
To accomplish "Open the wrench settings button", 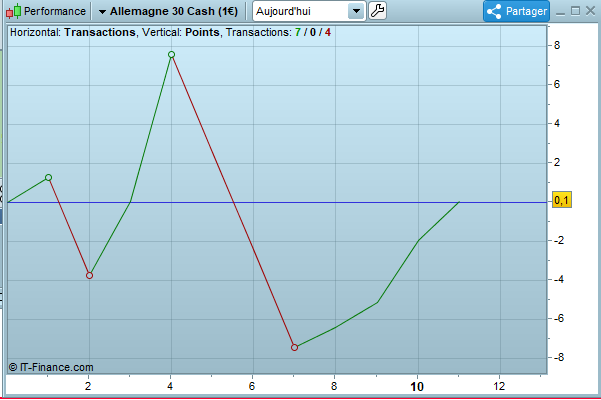I will click(x=378, y=11).
